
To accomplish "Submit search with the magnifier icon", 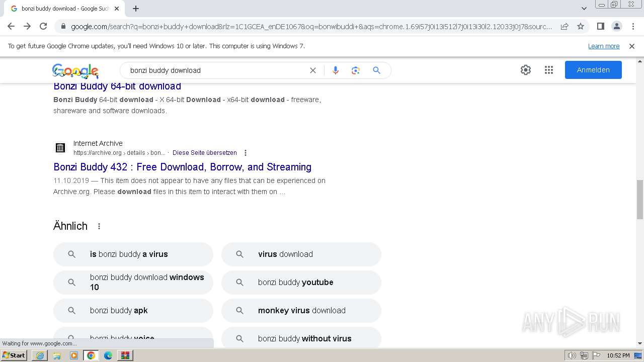I will point(376,70).
